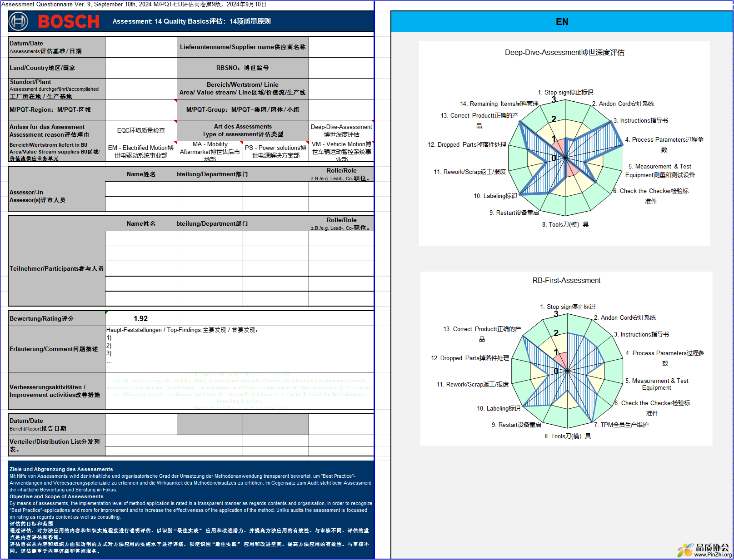Click the Assessor/-in label cell

pyautogui.click(x=57, y=196)
